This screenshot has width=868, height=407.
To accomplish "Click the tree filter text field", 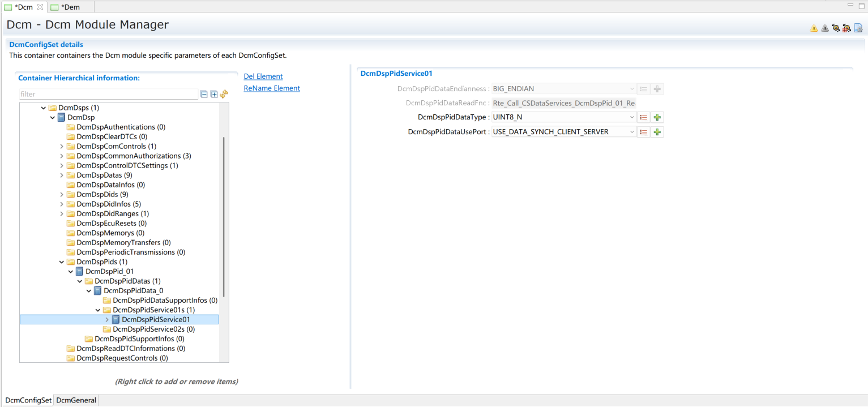I will coord(108,95).
